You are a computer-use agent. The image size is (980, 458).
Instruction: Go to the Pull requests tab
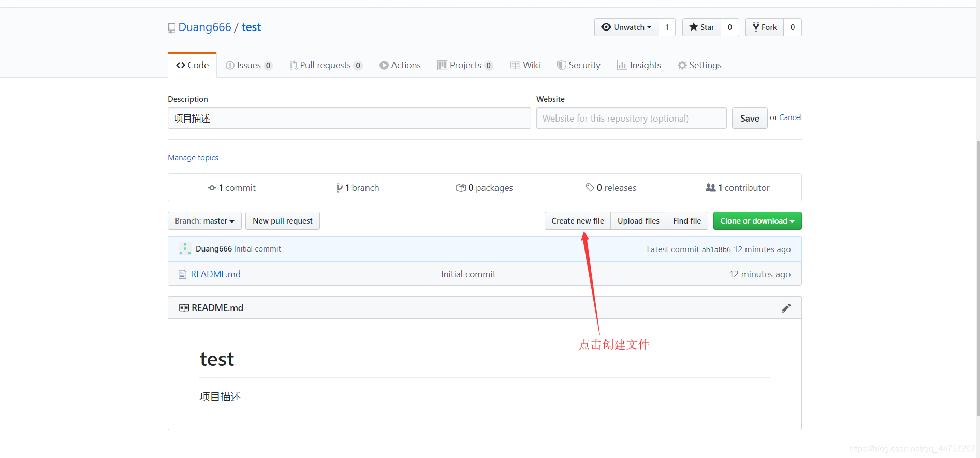326,65
